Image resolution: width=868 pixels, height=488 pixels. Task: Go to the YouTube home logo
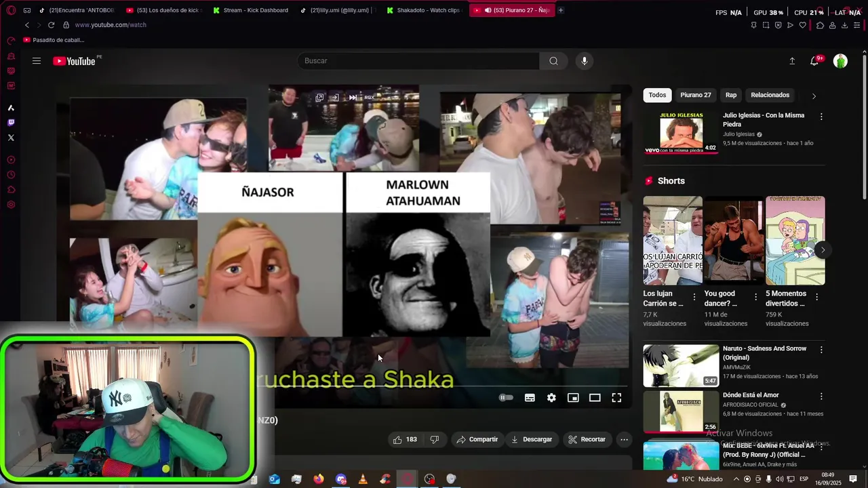(75, 61)
